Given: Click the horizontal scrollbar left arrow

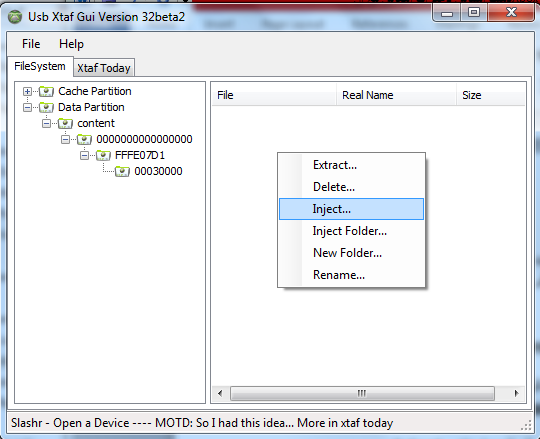Looking at the screenshot, I should click(x=220, y=393).
